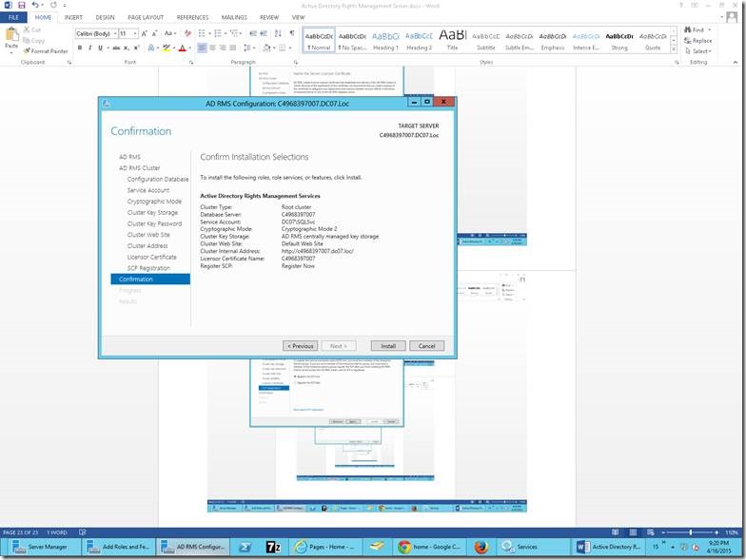Image resolution: width=746 pixels, height=560 pixels.
Task: Justify the paragraph text
Action: point(232,48)
